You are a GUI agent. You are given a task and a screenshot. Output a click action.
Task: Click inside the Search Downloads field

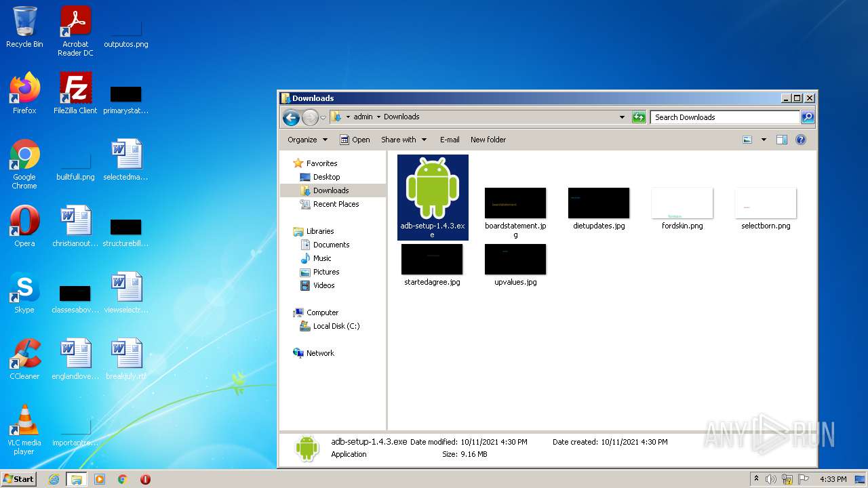pos(725,117)
